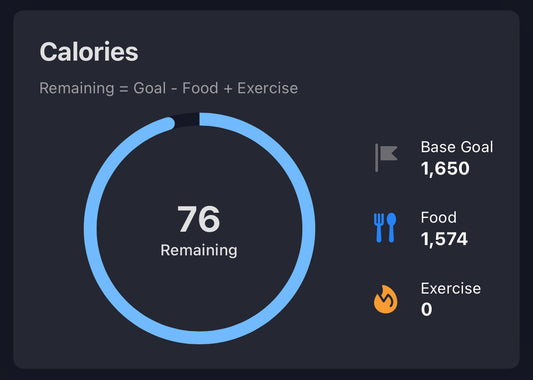Viewport: 533px width, 380px height.
Task: Open the Calories card heading
Action: [x=89, y=52]
